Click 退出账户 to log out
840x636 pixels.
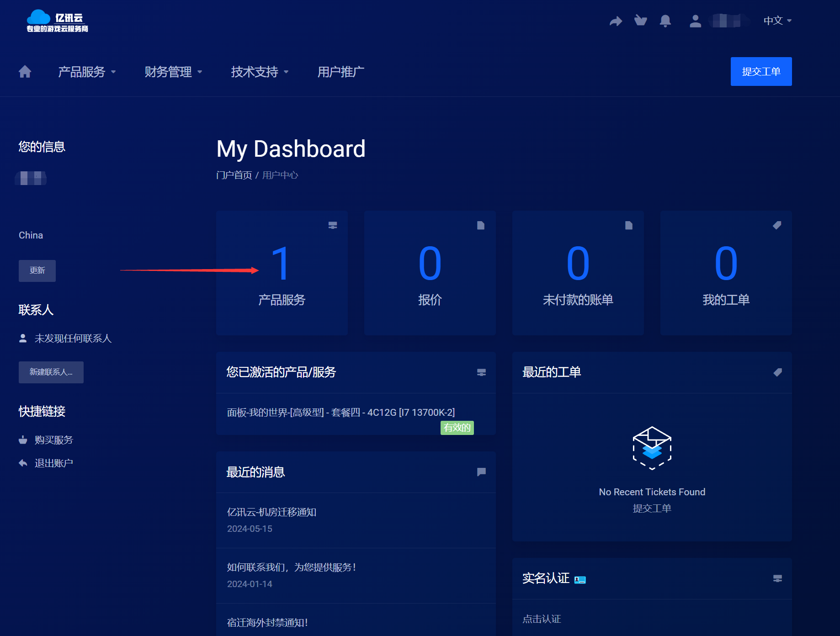54,463
